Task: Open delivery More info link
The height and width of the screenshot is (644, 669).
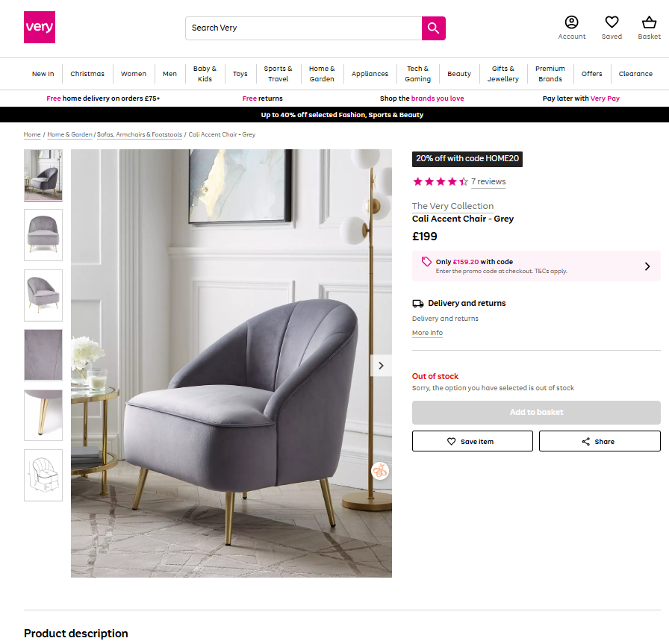Action: [428, 333]
